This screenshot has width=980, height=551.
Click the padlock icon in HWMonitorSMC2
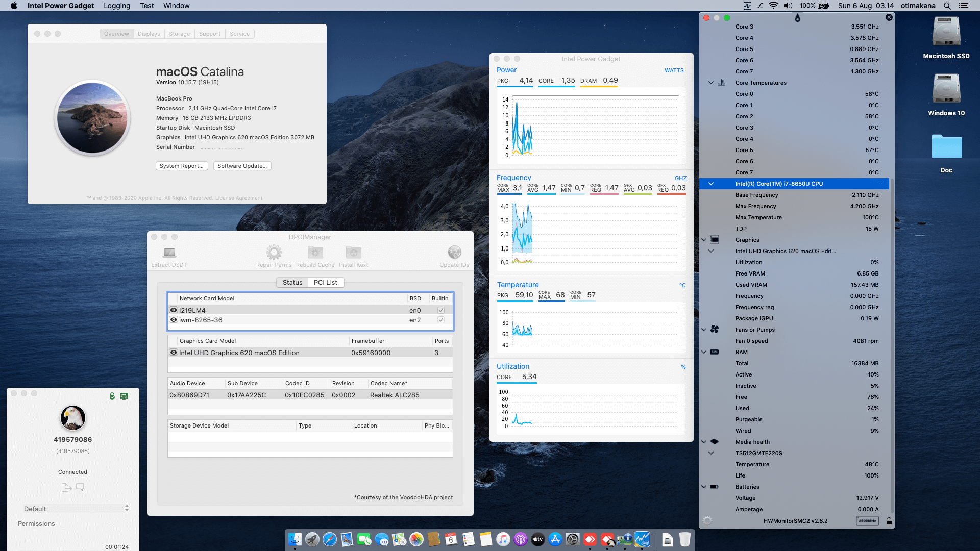pos(889,521)
